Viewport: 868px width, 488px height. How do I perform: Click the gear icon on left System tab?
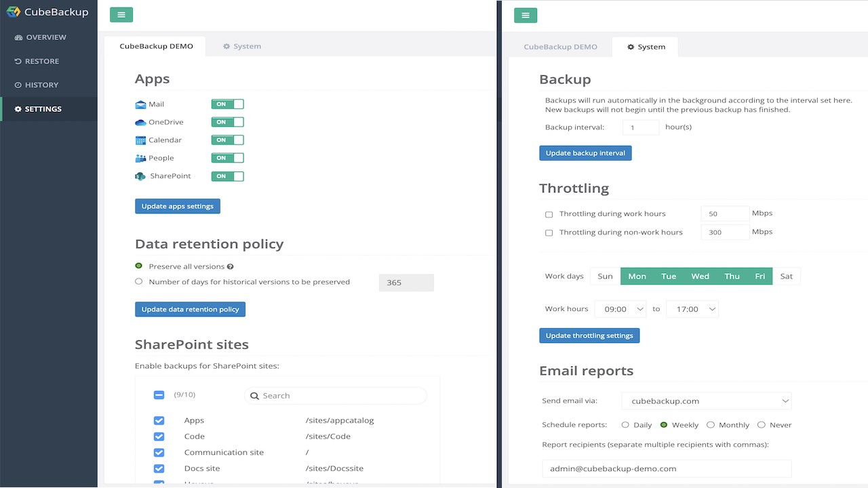tap(226, 47)
